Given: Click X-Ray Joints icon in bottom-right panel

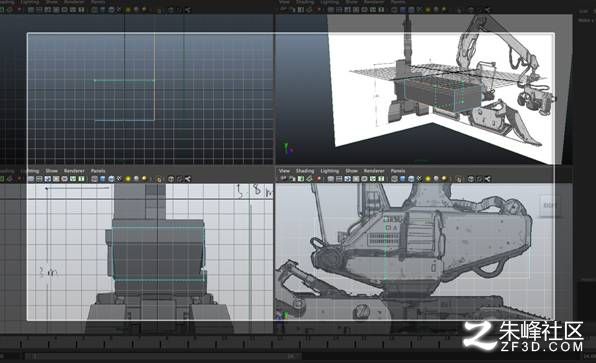Looking at the screenshot, I should point(487,179).
